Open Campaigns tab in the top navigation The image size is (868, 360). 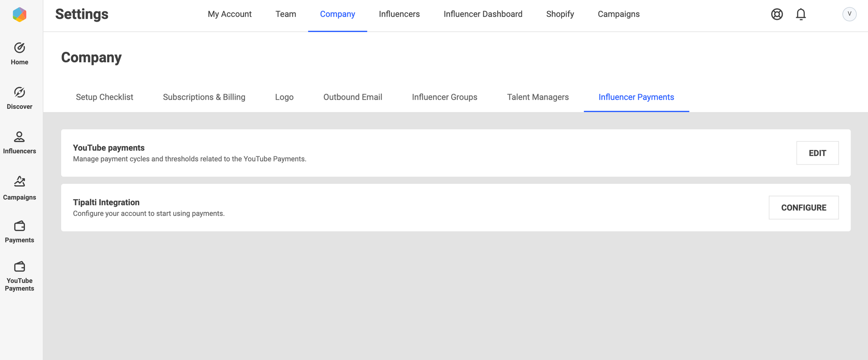(618, 14)
